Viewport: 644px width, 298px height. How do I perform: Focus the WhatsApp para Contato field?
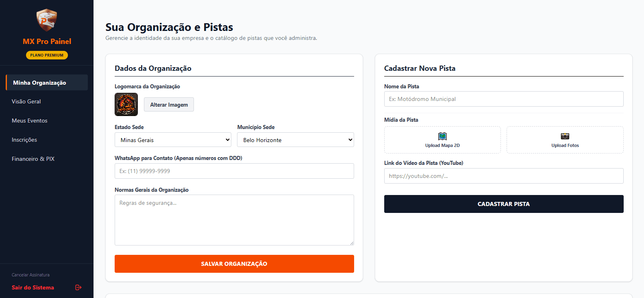[x=234, y=171]
